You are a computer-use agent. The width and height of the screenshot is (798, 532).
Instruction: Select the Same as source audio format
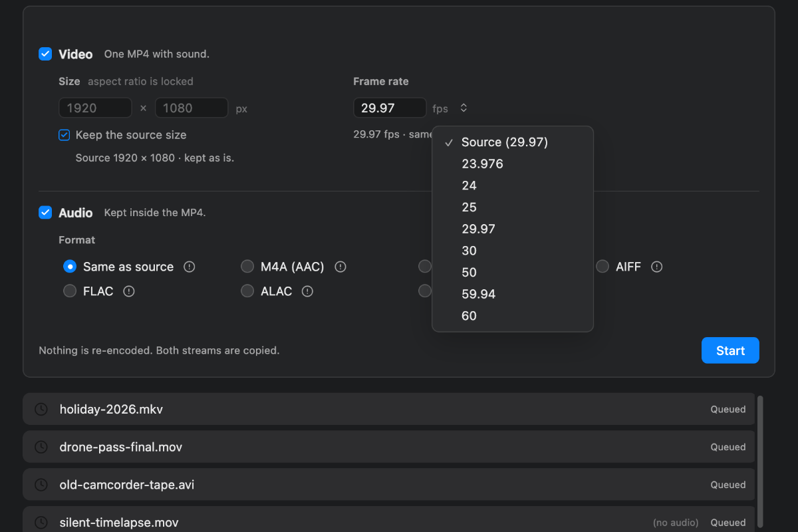(x=70, y=267)
